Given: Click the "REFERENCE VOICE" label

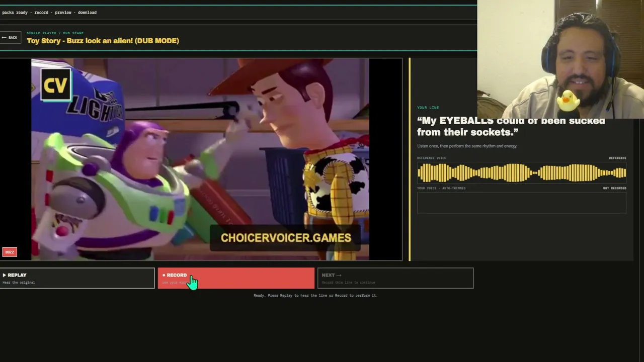Looking at the screenshot, I should 432,158.
